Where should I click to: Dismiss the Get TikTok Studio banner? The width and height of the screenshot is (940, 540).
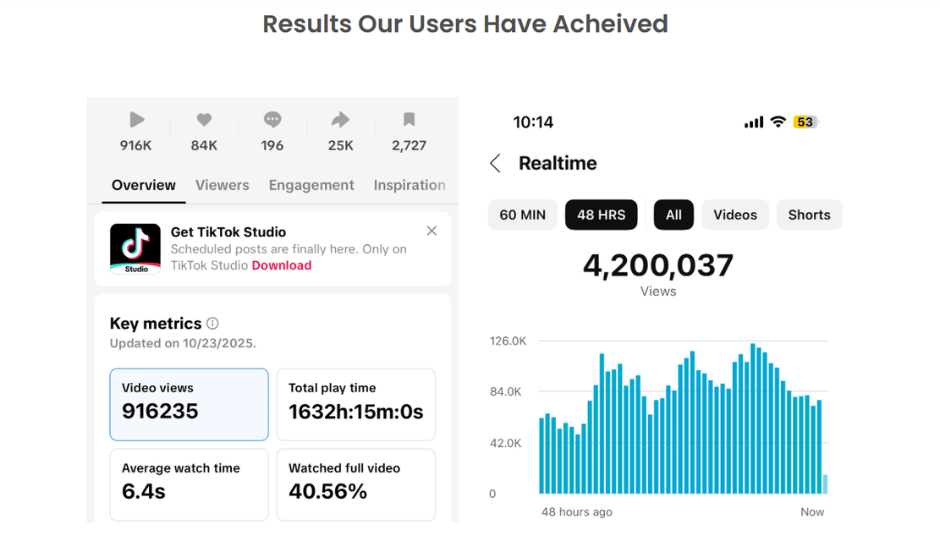[432, 231]
